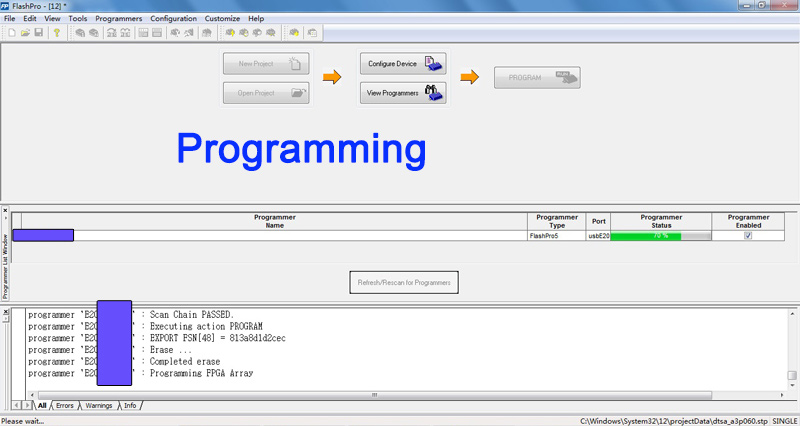Click the New Project button
Viewport: 800px width, 426px height.
click(x=266, y=64)
